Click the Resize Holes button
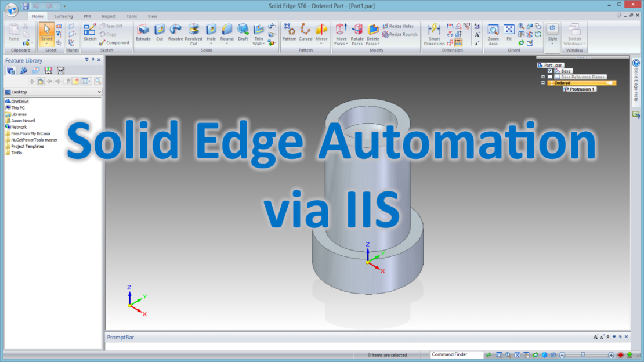The width and height of the screenshot is (644, 362). tap(398, 26)
